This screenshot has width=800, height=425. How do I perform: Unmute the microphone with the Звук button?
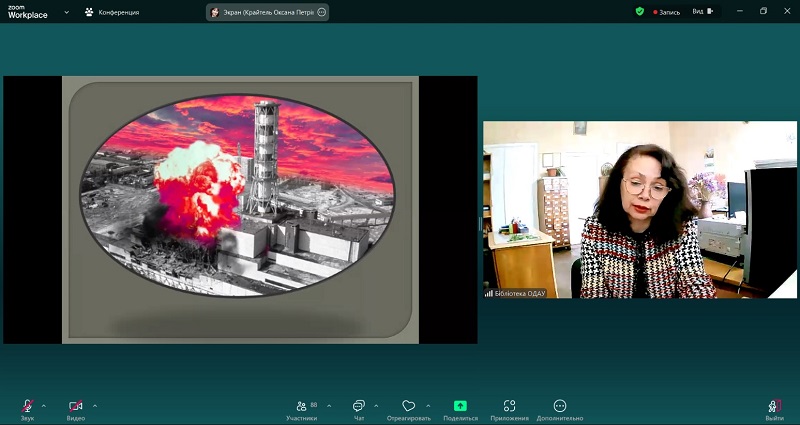pos(27,407)
